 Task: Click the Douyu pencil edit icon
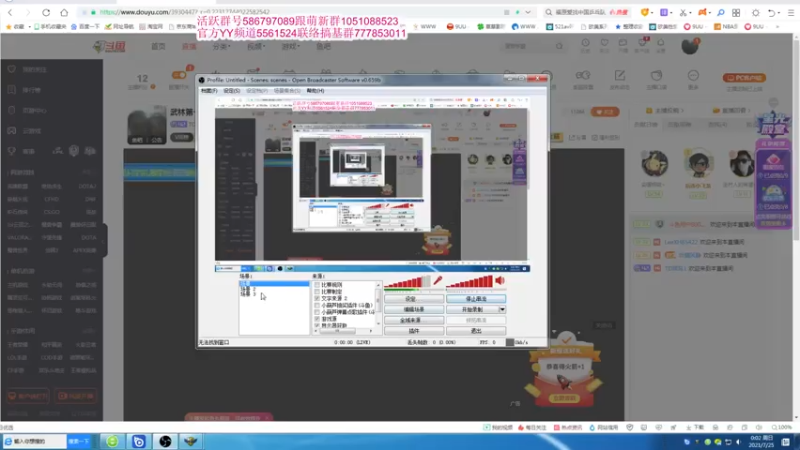(619, 76)
